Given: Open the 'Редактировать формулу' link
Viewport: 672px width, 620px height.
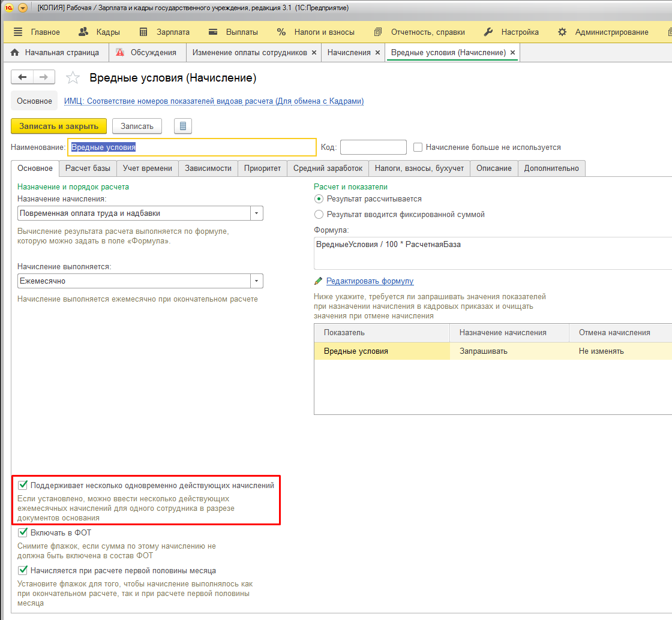Looking at the screenshot, I should (370, 281).
